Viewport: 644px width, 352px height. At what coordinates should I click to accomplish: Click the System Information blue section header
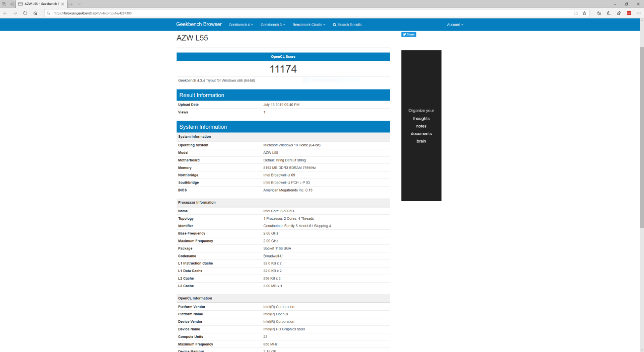point(283,127)
